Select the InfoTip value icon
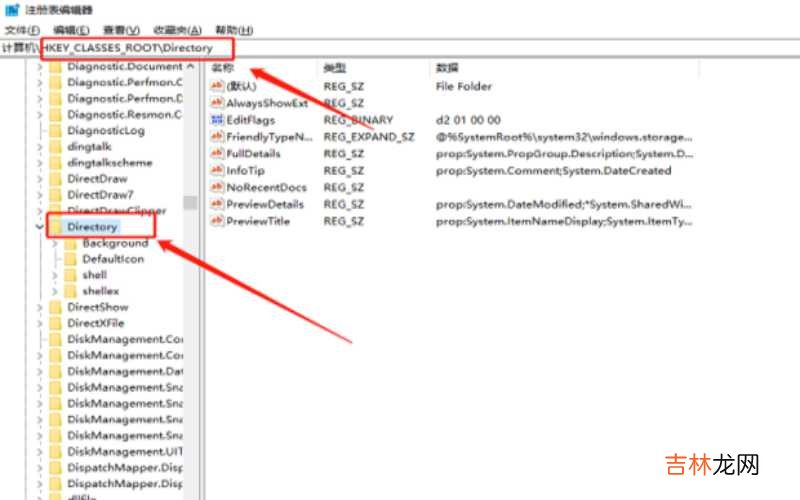 tap(217, 171)
